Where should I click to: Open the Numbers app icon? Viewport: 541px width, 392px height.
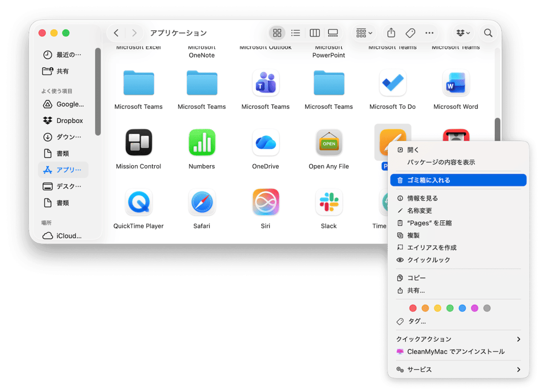(202, 142)
